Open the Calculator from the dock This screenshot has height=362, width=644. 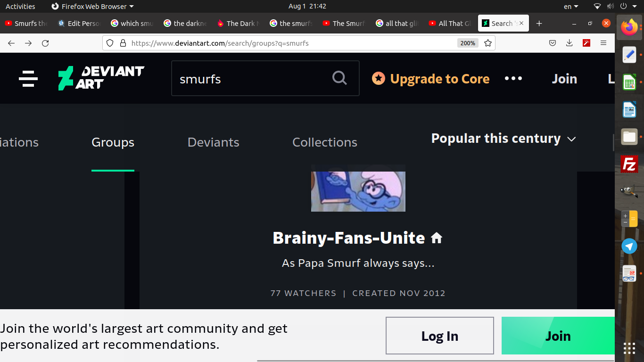[629, 219]
